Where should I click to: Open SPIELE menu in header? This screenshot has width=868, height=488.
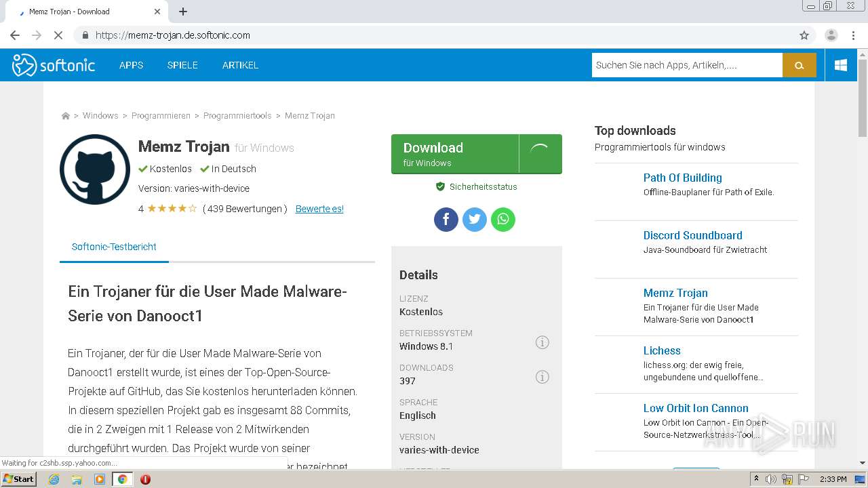point(182,65)
